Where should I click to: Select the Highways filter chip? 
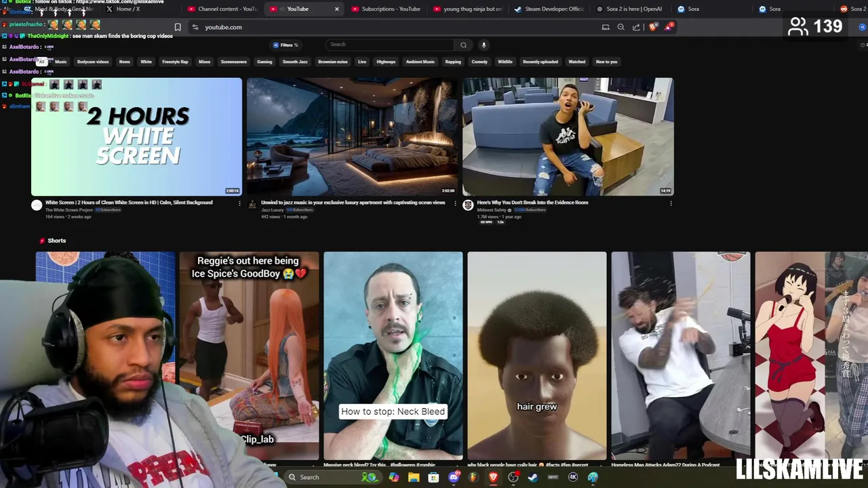point(386,62)
